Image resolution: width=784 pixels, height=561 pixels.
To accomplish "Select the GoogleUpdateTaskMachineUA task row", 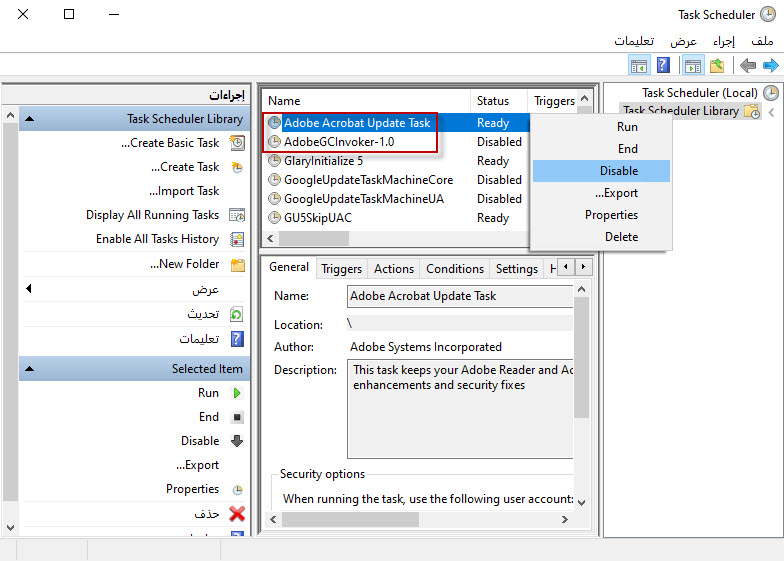I will point(395,199).
